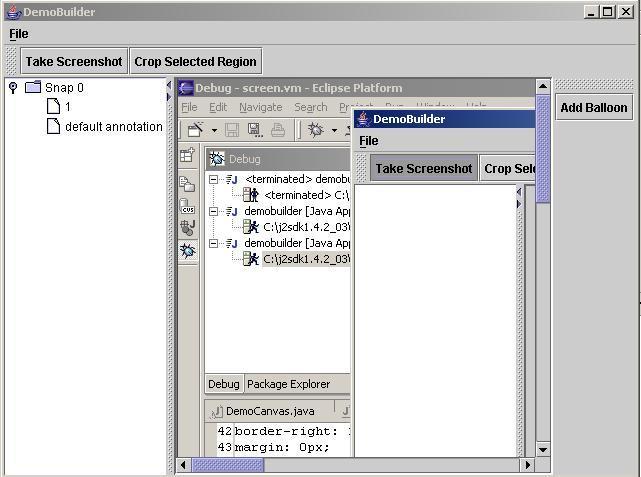Click the running process icon on the highlighted row

point(251,259)
